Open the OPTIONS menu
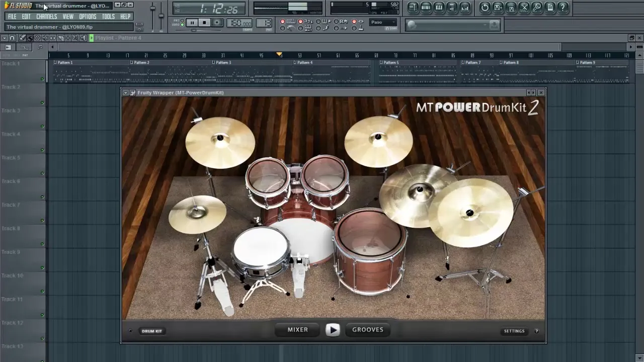The image size is (644, 362). pyautogui.click(x=88, y=17)
